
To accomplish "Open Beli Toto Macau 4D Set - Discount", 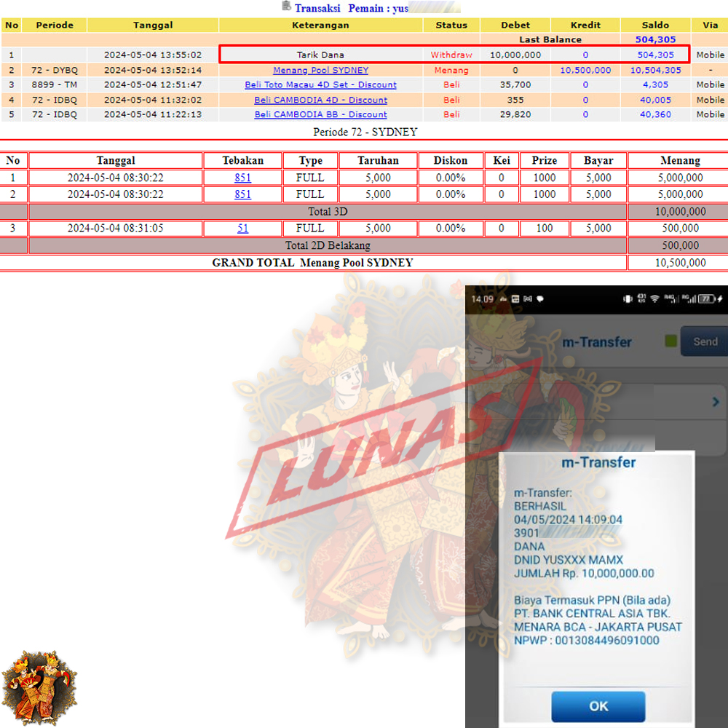I will [x=320, y=85].
